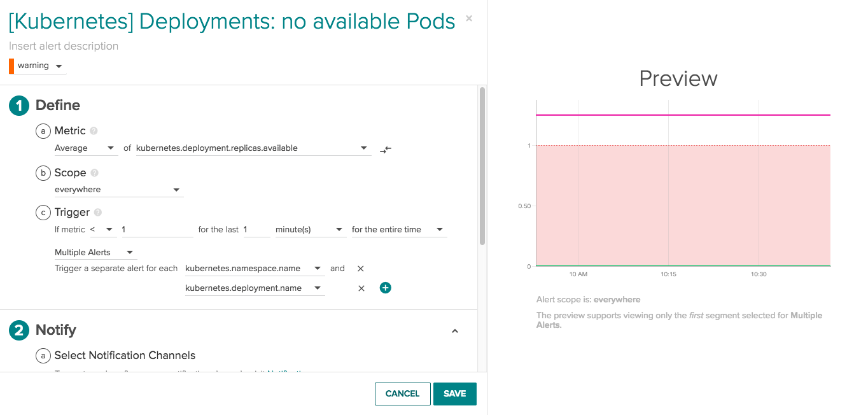Click the step 1 Define circle badge
868x415 pixels.
pyautogui.click(x=18, y=105)
